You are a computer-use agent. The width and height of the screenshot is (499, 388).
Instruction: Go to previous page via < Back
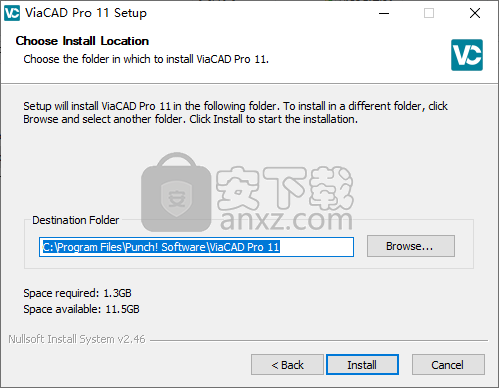[x=287, y=365]
